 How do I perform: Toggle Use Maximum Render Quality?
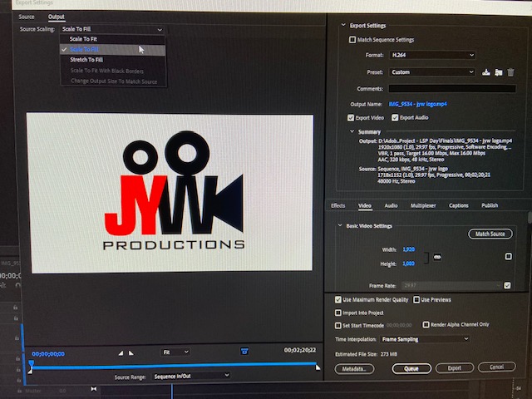click(x=338, y=299)
